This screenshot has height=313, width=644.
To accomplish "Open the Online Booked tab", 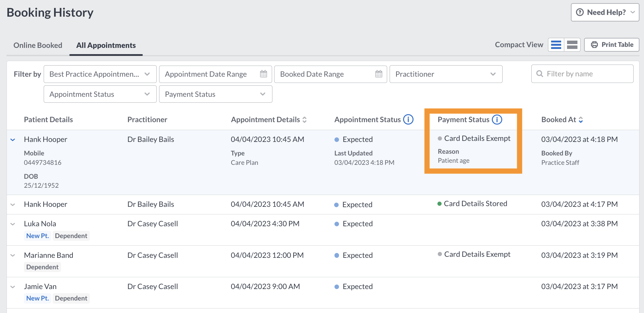I will pyautogui.click(x=38, y=45).
